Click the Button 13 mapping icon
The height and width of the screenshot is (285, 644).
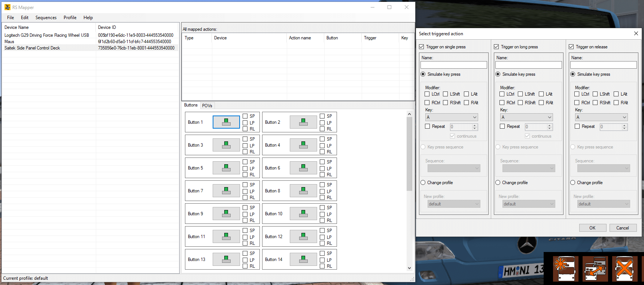click(x=226, y=259)
